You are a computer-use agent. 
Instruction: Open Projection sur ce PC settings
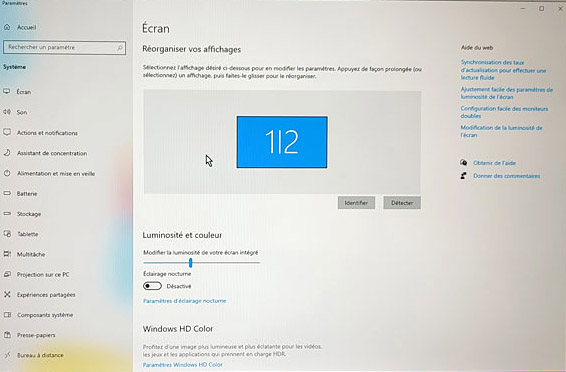coord(43,275)
